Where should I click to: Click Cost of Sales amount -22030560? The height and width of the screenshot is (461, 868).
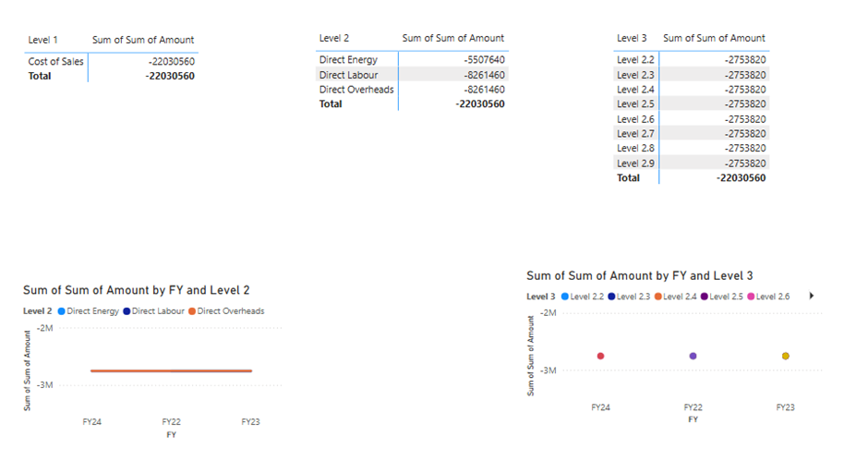click(172, 62)
